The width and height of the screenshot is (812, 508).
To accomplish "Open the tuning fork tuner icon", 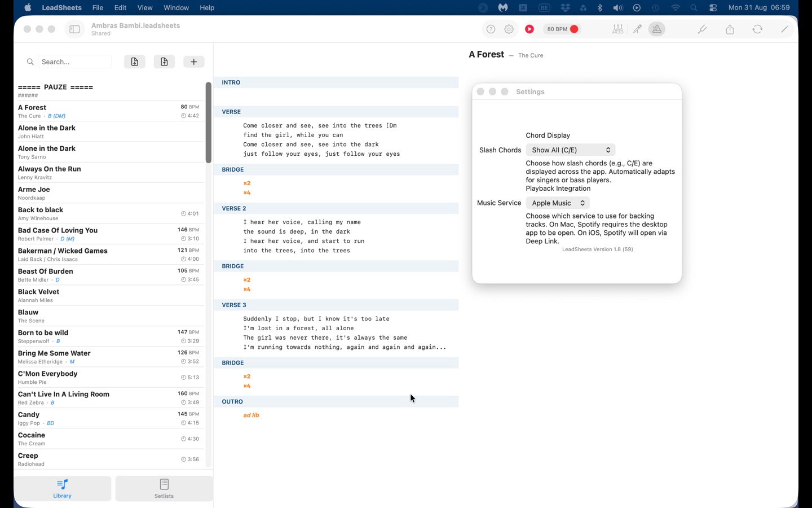I will click(x=702, y=29).
